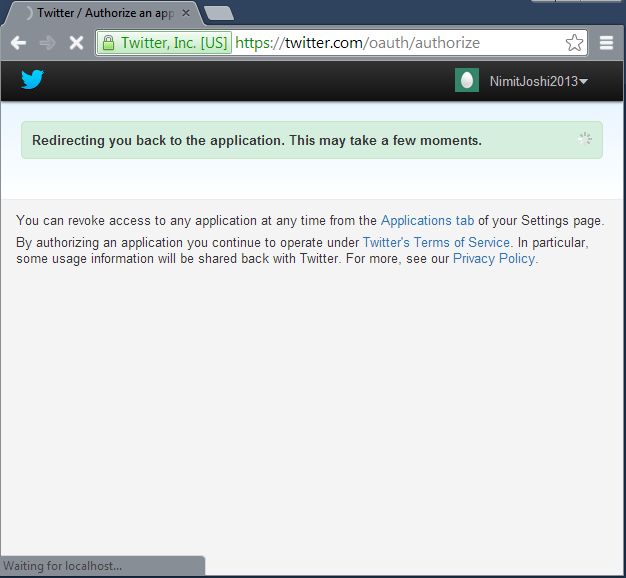
Task: Bookmark this page with the star icon
Action: click(x=574, y=43)
